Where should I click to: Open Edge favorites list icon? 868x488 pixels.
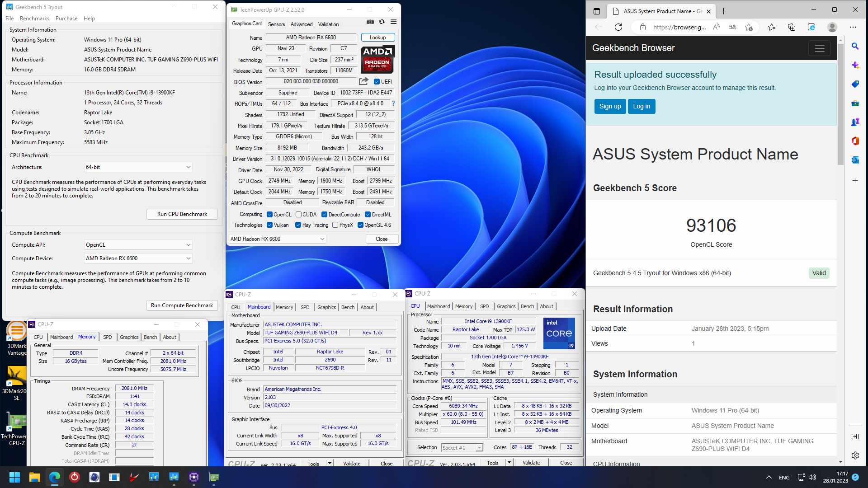click(772, 27)
